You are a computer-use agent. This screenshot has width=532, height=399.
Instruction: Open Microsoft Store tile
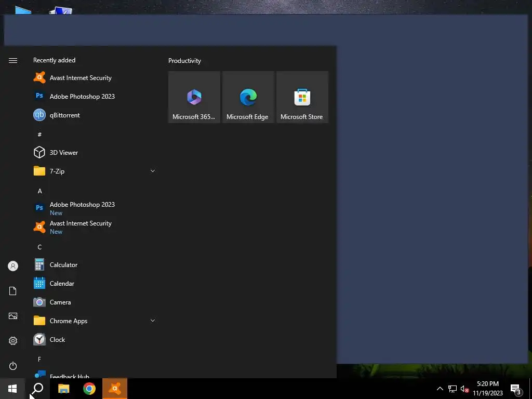click(302, 97)
